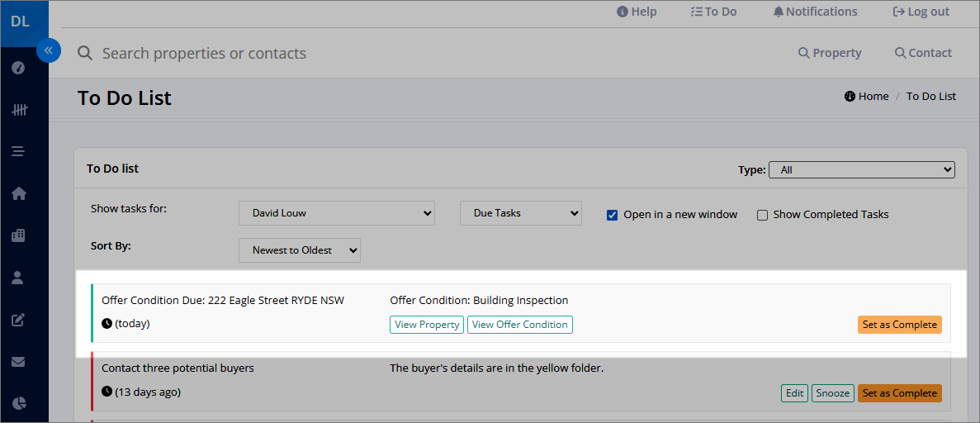Open Notifications in the top bar
The image size is (980, 423).
[815, 12]
